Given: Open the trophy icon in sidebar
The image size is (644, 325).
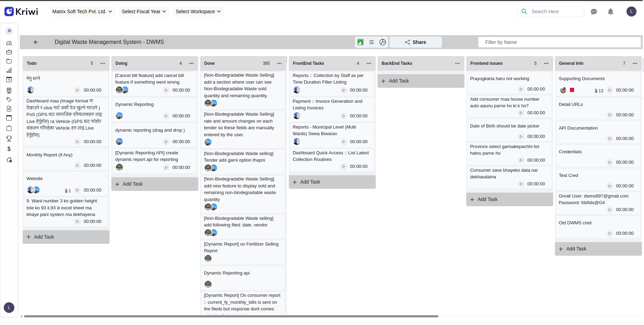Looking at the screenshot, I should pyautogui.click(x=9, y=139).
